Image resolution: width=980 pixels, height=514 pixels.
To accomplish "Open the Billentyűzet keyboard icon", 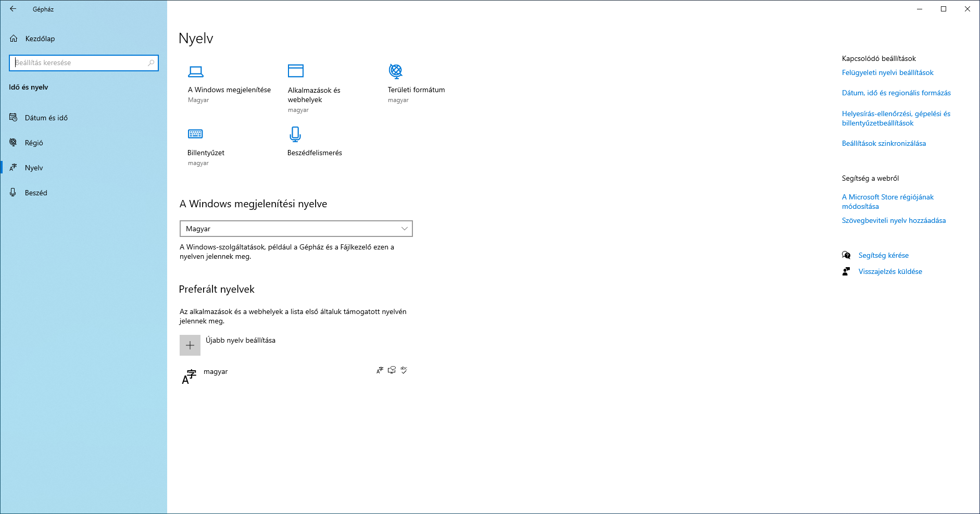I will [x=195, y=134].
